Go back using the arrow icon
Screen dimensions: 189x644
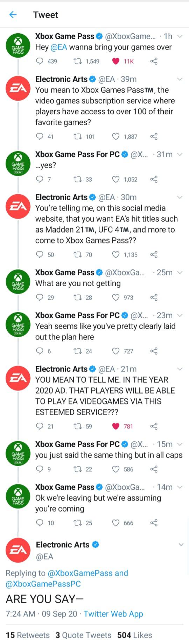pos(13,15)
